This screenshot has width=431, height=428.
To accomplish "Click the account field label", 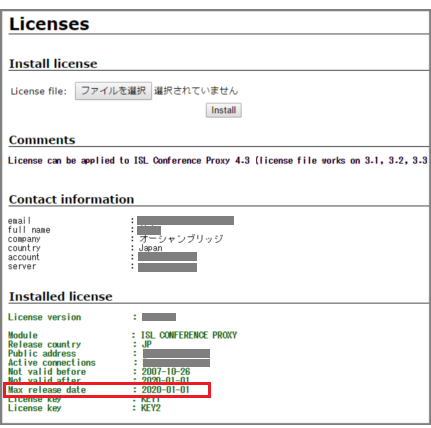I will tap(24, 257).
